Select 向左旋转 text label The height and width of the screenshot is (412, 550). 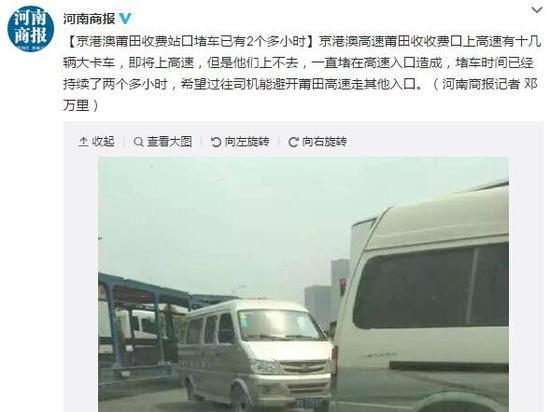coord(247,142)
